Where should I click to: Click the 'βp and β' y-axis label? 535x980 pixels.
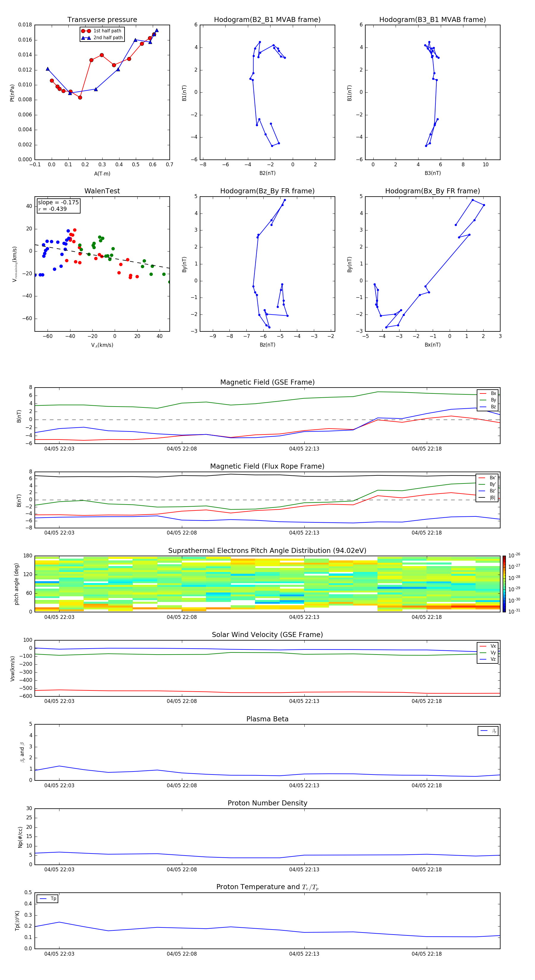click(22, 752)
